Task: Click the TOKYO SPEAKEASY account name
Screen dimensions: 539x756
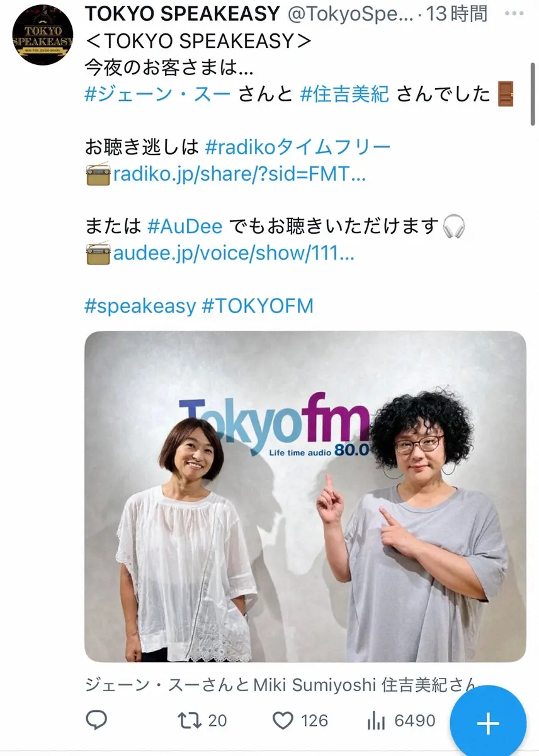Action: (x=183, y=13)
